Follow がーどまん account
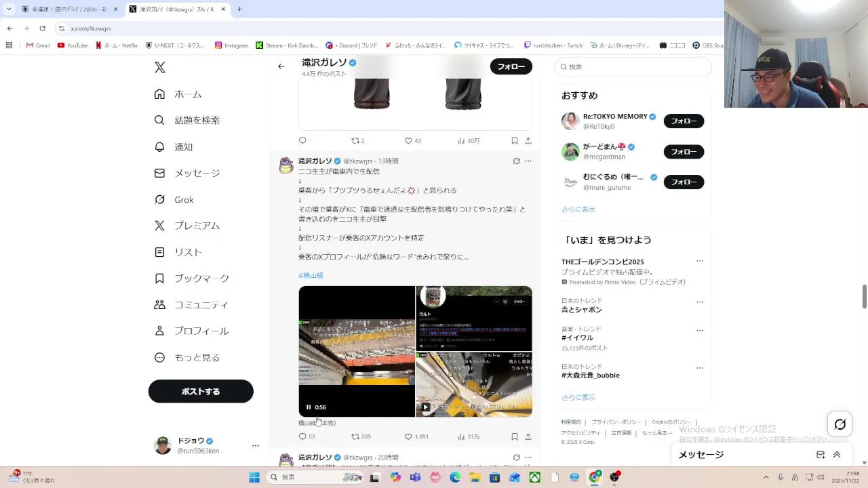Screen dimensions: 868x488 tap(684, 152)
